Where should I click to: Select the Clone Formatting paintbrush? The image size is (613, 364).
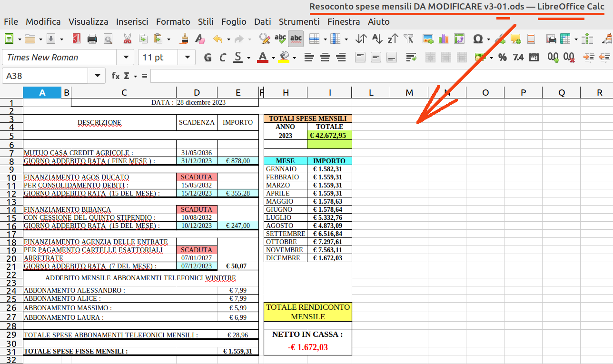coord(185,39)
